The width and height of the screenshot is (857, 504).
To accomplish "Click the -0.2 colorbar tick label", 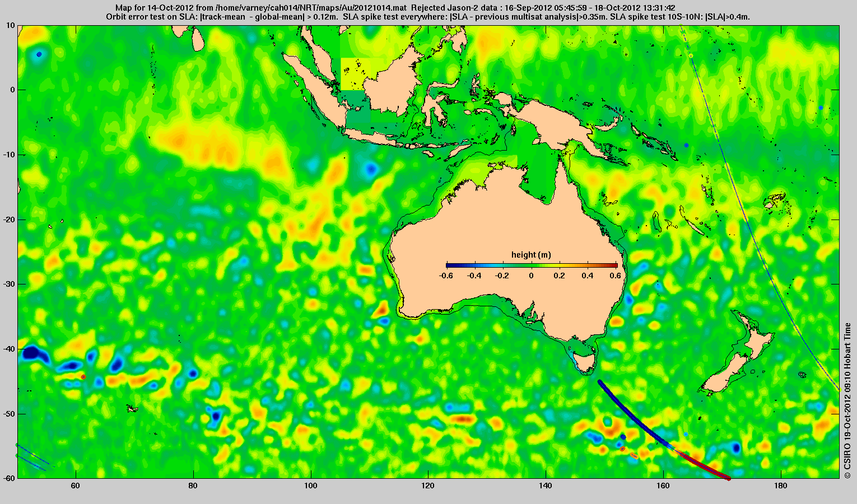I will [503, 276].
